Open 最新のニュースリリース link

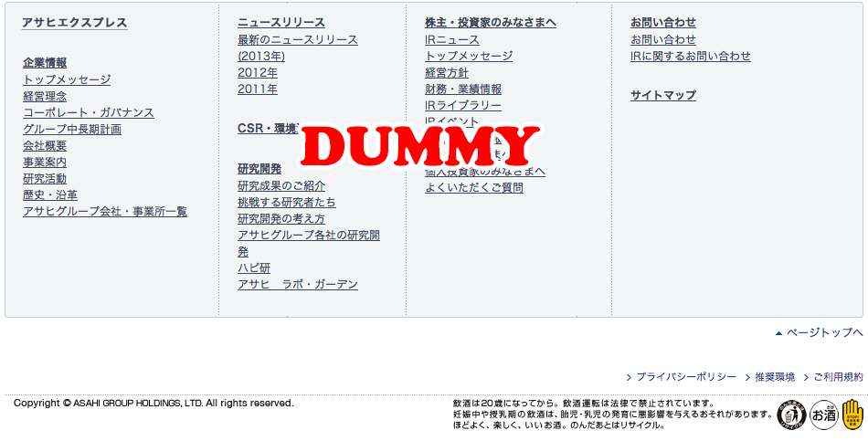pyautogui.click(x=298, y=40)
